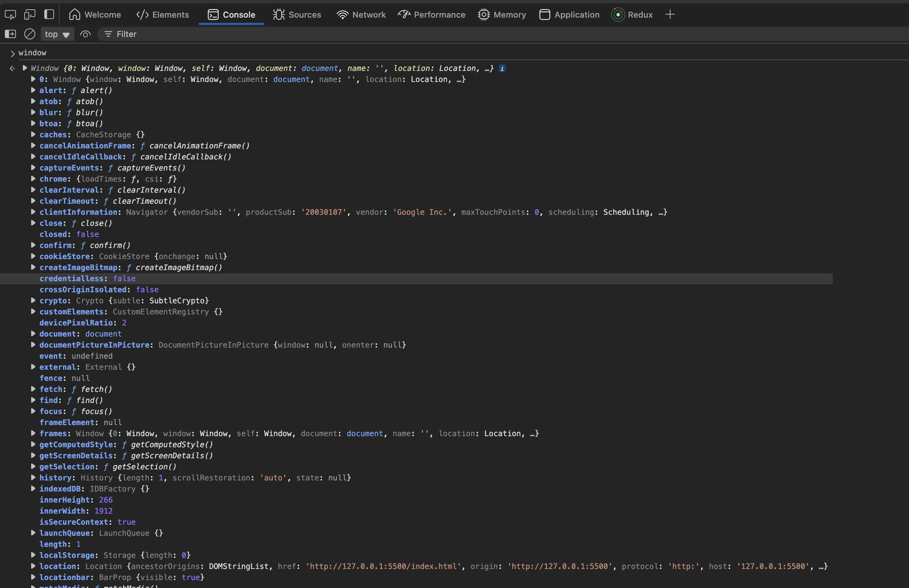Viewport: 909px width, 588px height.
Task: Click the 'fence' property
Action: [x=51, y=378]
